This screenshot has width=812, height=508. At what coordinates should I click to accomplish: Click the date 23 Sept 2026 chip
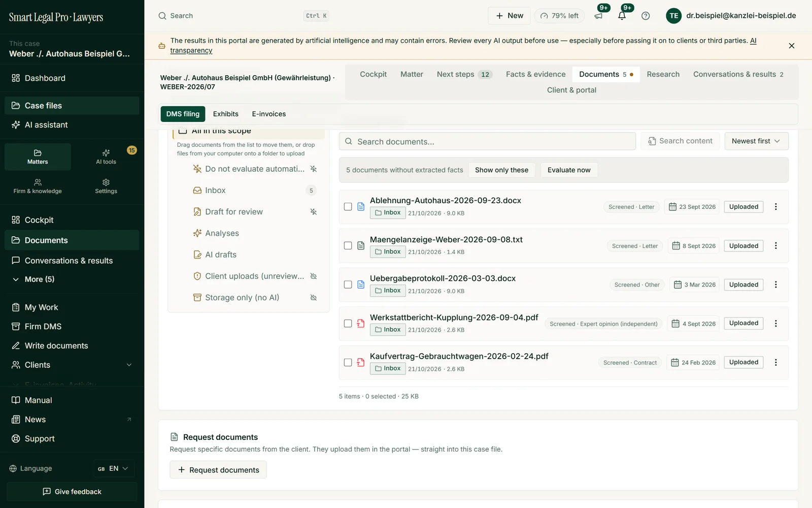(x=692, y=207)
